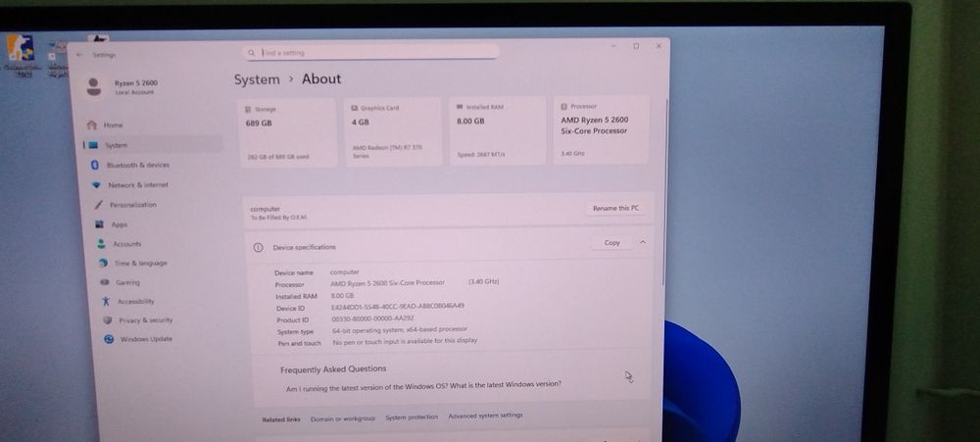Click the Accessibility figure icon
The height and width of the screenshot is (442, 980).
pyautogui.click(x=106, y=301)
